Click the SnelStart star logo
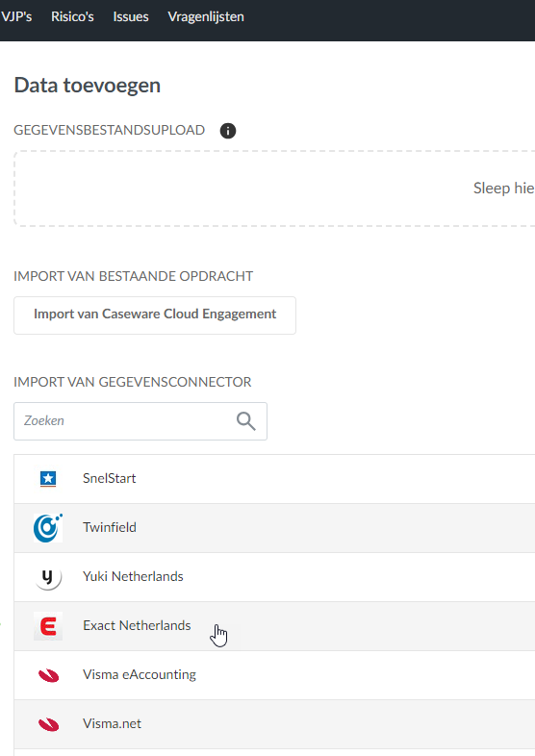The width and height of the screenshot is (535, 756). tap(48, 479)
